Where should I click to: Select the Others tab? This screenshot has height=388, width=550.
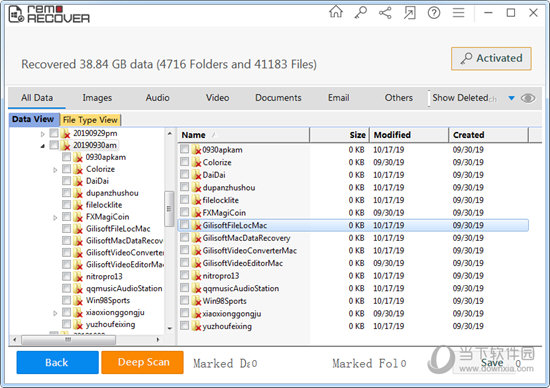pyautogui.click(x=398, y=98)
